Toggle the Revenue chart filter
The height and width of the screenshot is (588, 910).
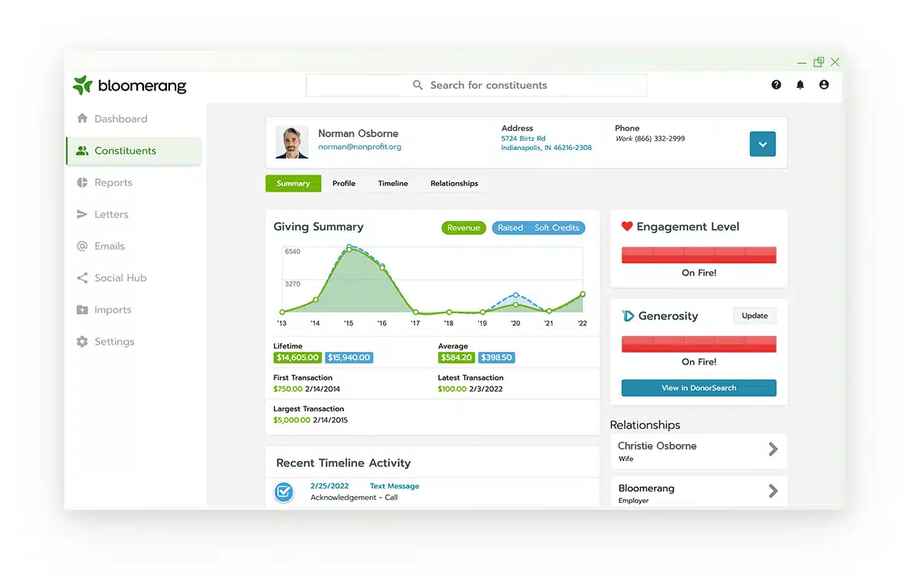coord(463,228)
